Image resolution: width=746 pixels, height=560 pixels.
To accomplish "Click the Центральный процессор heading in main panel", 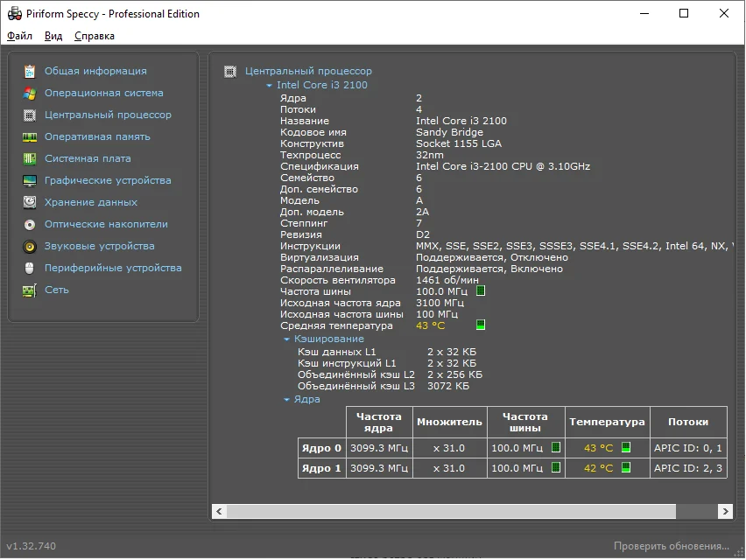I will (x=308, y=71).
